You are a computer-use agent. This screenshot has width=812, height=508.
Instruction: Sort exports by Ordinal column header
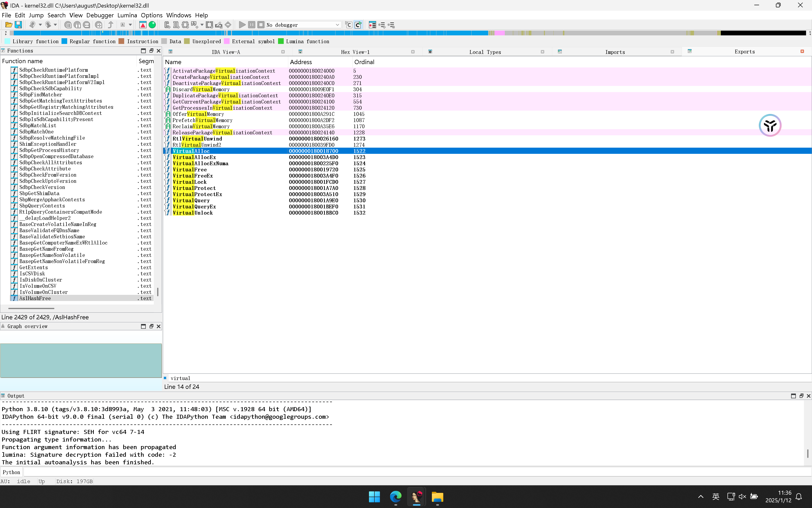coord(364,62)
